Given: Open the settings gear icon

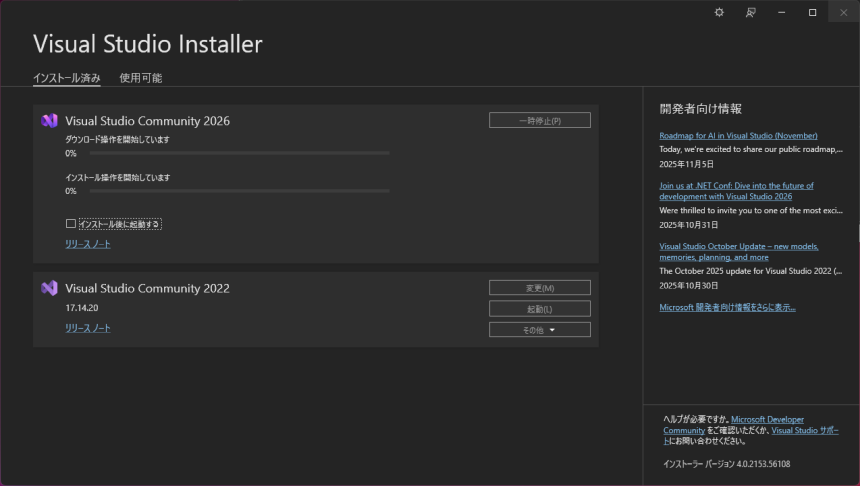Looking at the screenshot, I should [x=719, y=12].
